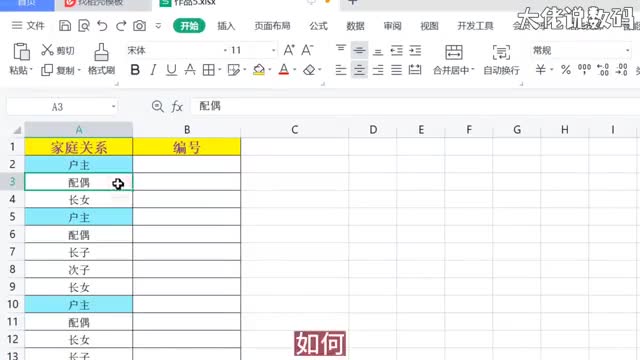Decrease indent icon
The width and height of the screenshot is (640, 360).
[396, 50]
